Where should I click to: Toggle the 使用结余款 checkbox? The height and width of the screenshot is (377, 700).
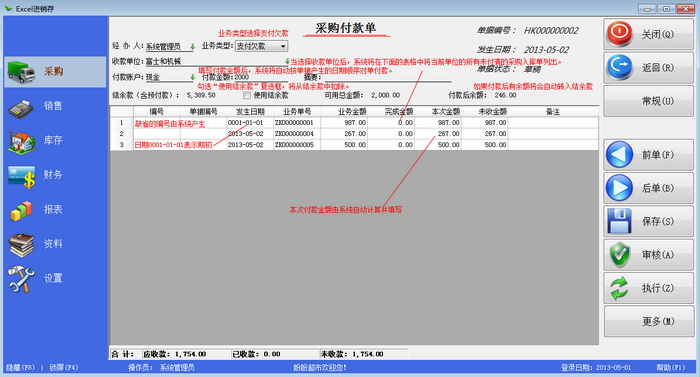point(247,95)
